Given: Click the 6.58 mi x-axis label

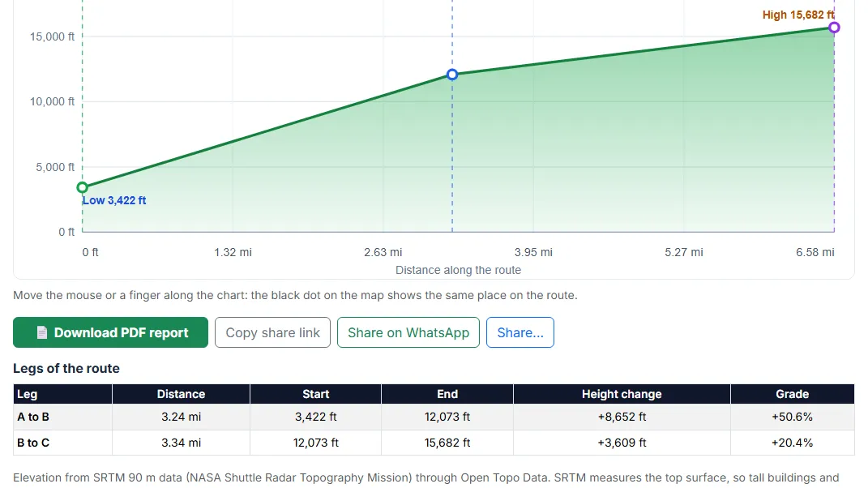Looking at the screenshot, I should tap(815, 252).
